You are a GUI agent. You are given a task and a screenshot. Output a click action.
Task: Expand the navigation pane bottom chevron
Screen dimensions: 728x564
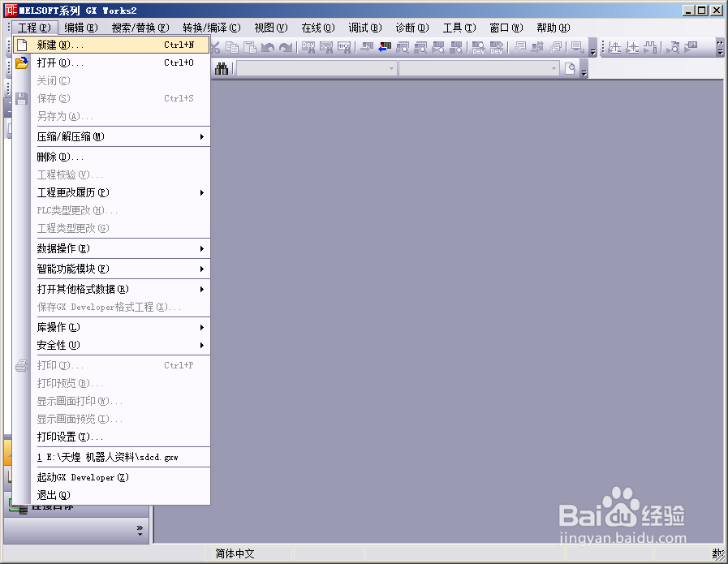(140, 530)
